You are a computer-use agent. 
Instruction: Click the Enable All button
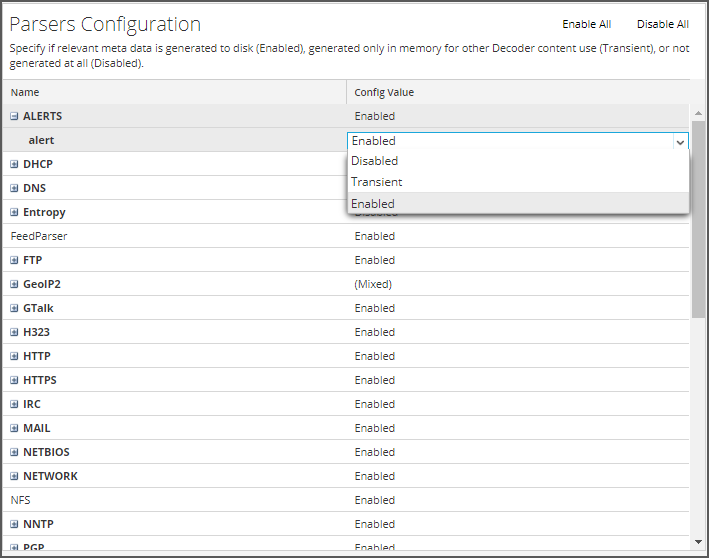tap(586, 24)
